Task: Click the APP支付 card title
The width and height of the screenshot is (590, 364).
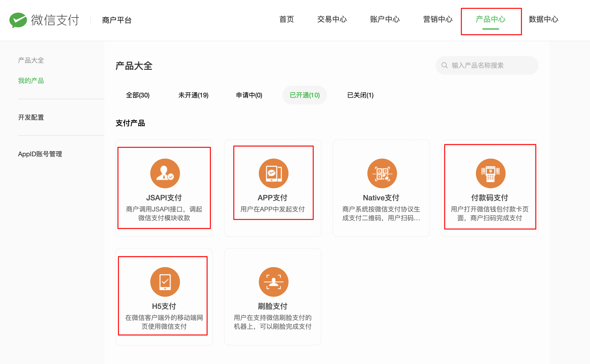Action: tap(273, 198)
